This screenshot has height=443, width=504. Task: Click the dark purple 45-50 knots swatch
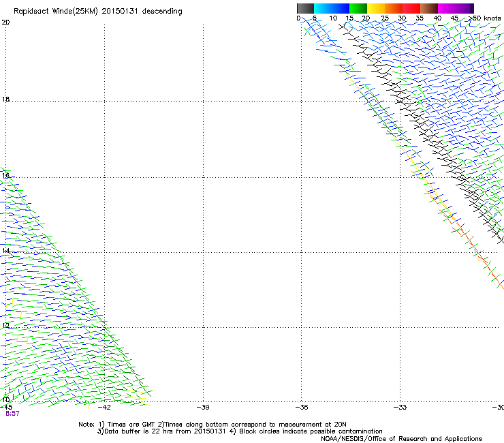(464, 8)
